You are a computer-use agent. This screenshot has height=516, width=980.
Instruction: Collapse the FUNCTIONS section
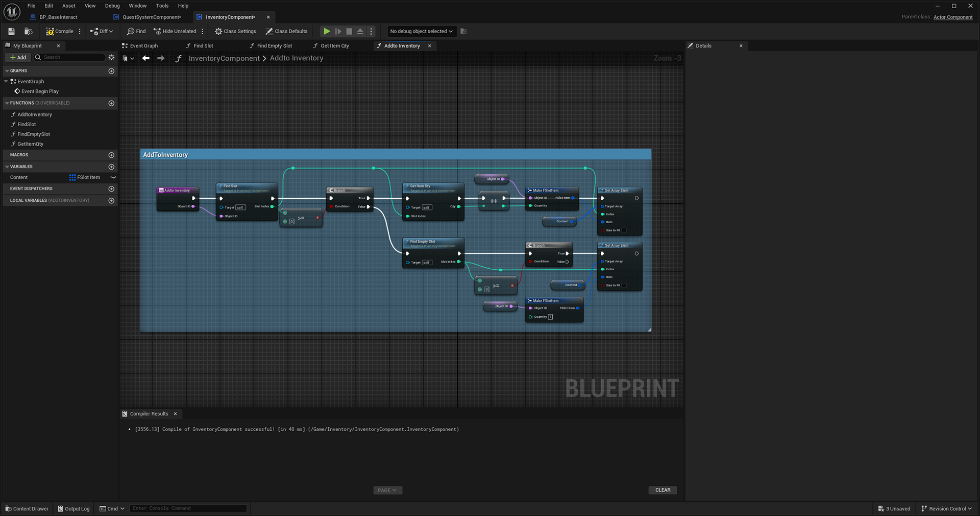(7, 103)
